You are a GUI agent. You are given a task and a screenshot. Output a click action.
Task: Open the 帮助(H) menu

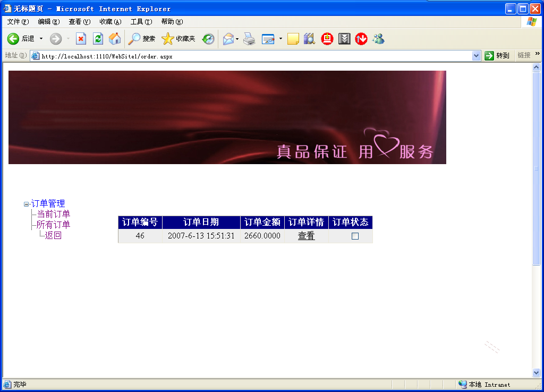click(172, 21)
